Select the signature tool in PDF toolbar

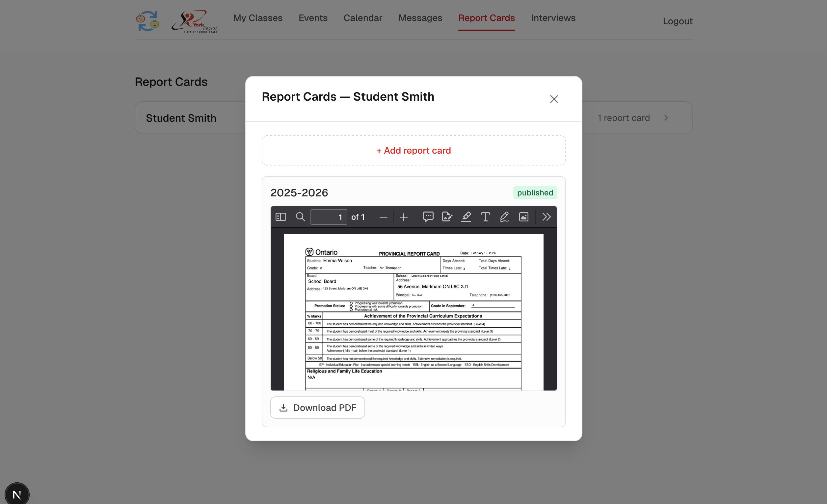point(447,217)
